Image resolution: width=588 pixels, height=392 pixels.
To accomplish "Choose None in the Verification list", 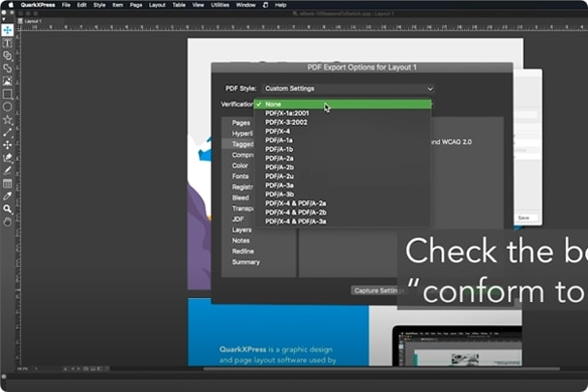I will [342, 104].
